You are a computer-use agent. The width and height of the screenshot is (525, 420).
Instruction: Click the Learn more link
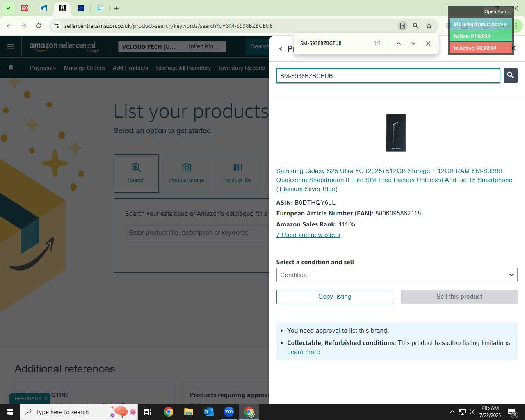(303, 352)
